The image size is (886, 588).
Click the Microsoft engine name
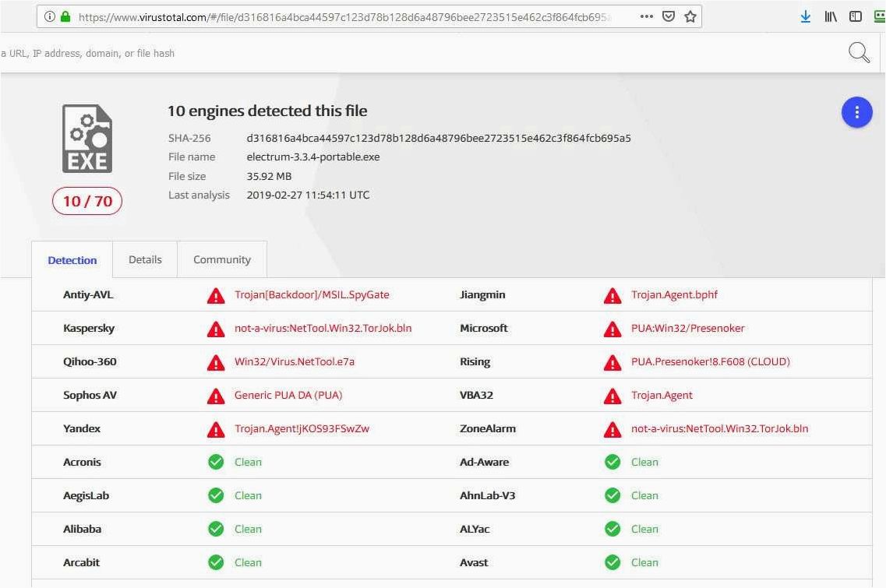[484, 328]
